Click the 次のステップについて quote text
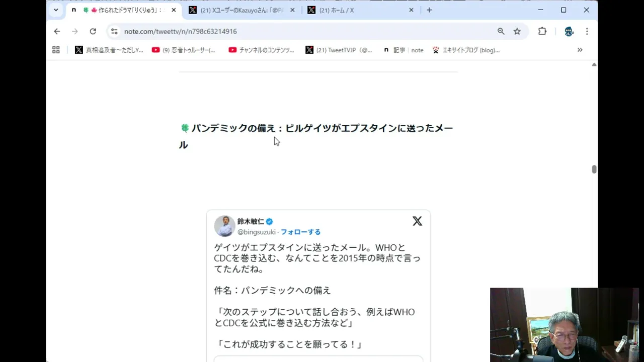The height and width of the screenshot is (362, 644). (x=314, y=317)
